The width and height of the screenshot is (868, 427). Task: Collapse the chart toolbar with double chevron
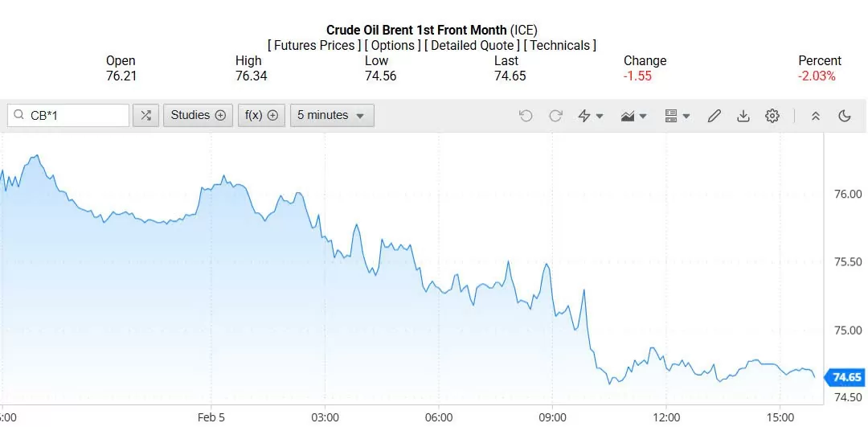tap(815, 116)
